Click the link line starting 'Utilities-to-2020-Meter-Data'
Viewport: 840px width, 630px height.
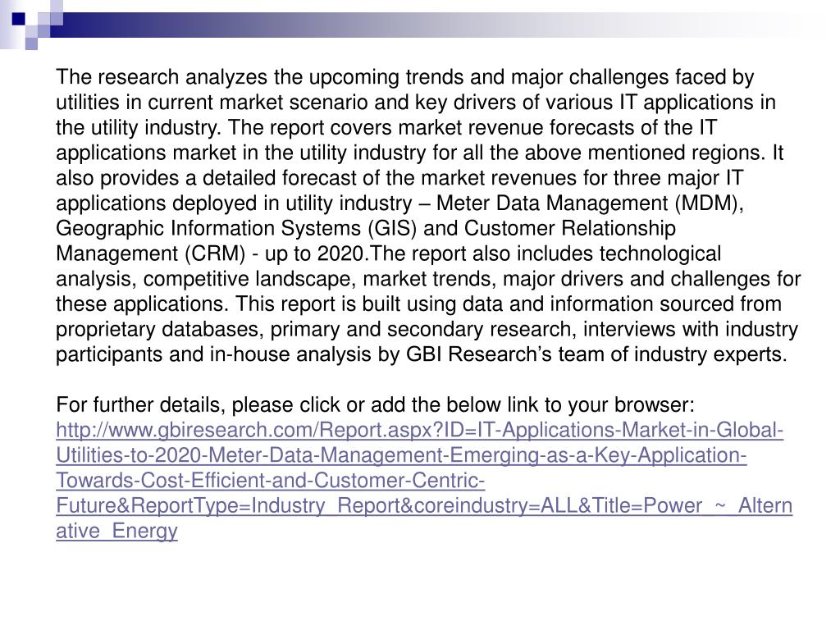pyautogui.click(x=401, y=454)
